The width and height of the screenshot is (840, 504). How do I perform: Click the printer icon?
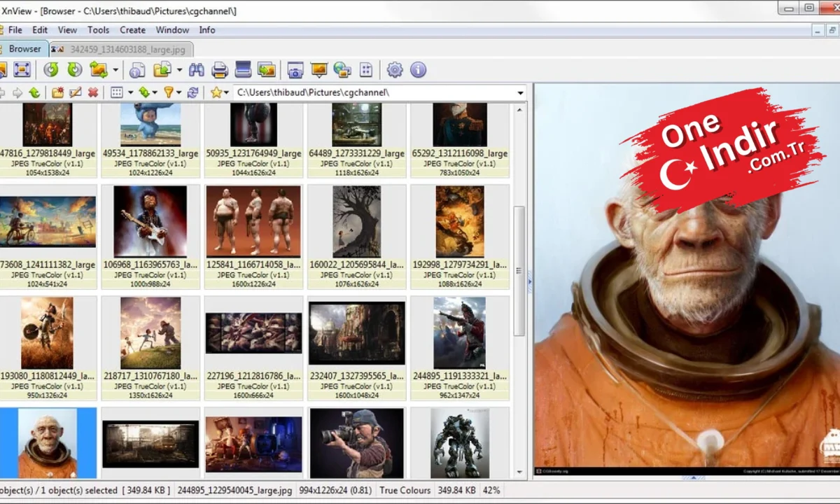(220, 69)
